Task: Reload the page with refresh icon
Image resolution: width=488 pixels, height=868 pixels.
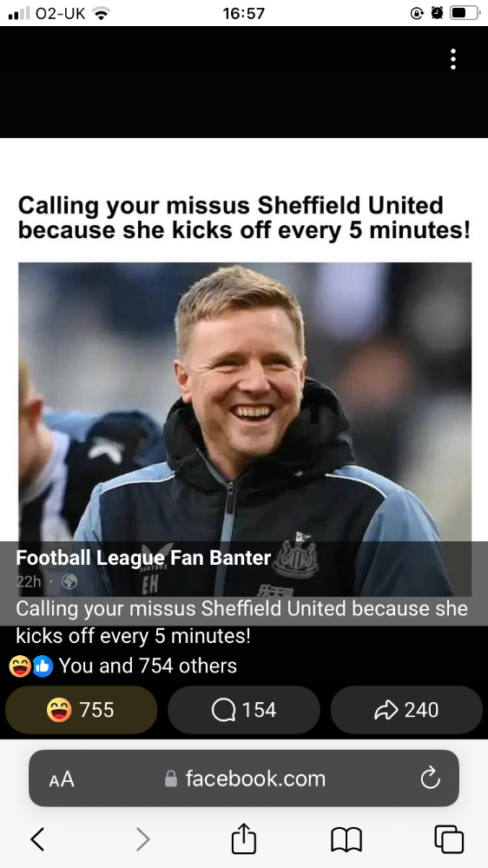Action: [430, 779]
